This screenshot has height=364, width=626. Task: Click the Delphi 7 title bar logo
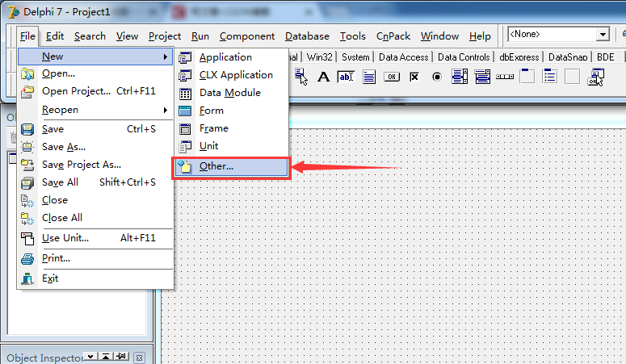(14, 12)
